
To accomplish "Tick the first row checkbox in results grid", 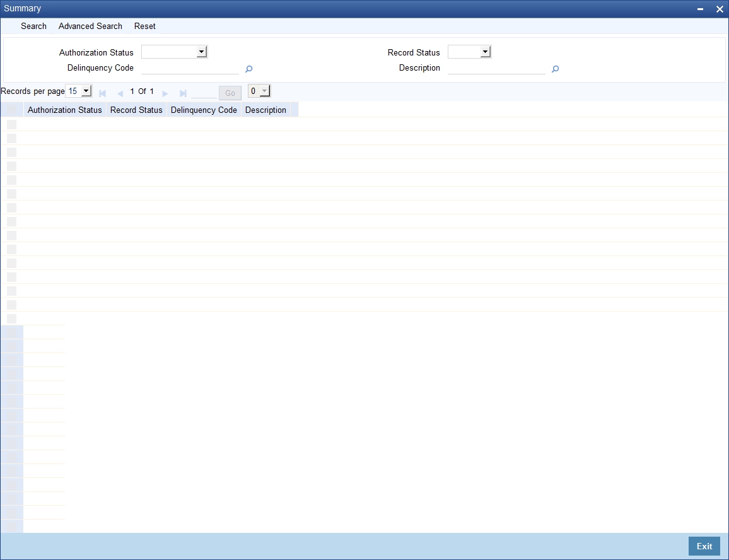I will tap(11, 124).
